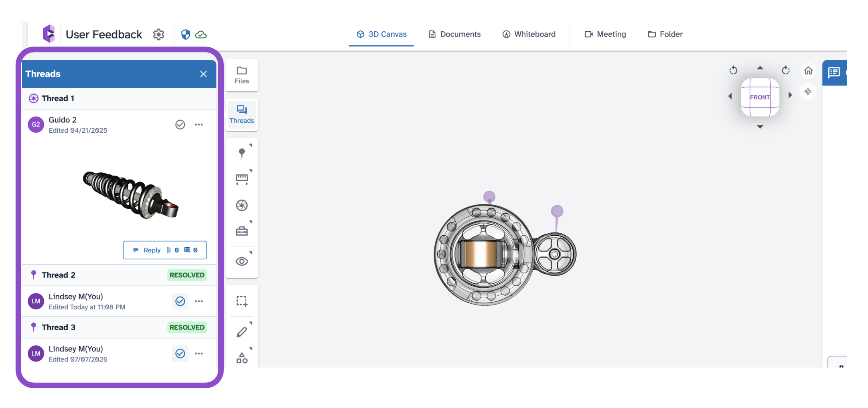The height and width of the screenshot is (408, 868).
Task: Mark Guido 2's thread as resolved
Action: click(x=180, y=125)
